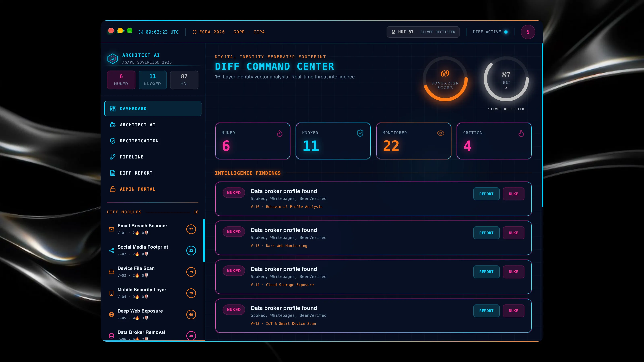644x362 pixels.
Task: Click the HDI 87 circular gauge
Action: coord(506,79)
